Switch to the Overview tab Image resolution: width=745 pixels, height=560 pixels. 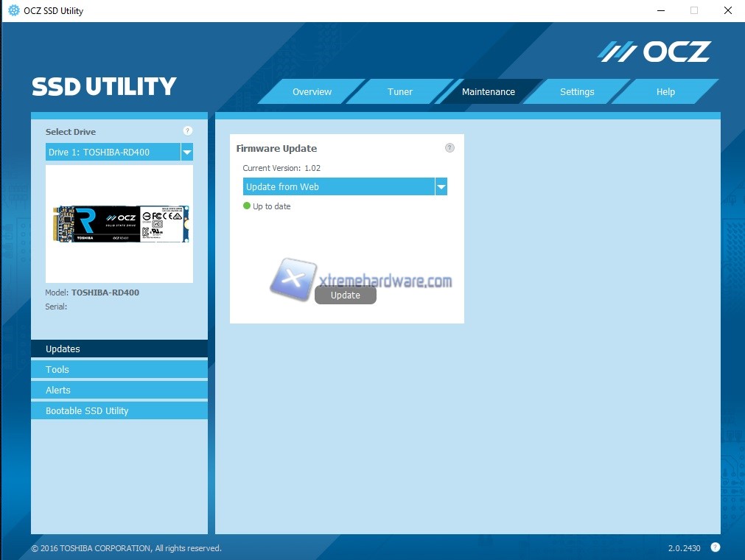(312, 92)
